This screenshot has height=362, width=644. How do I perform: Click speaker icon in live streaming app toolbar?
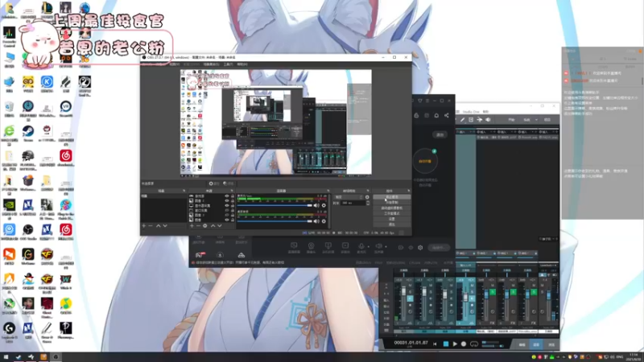[378, 246]
